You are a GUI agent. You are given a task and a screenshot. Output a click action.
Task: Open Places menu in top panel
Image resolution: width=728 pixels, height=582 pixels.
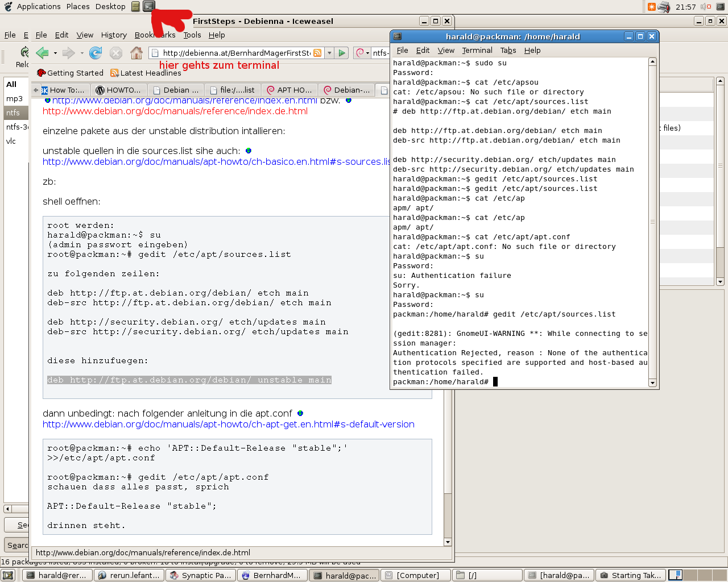click(78, 7)
